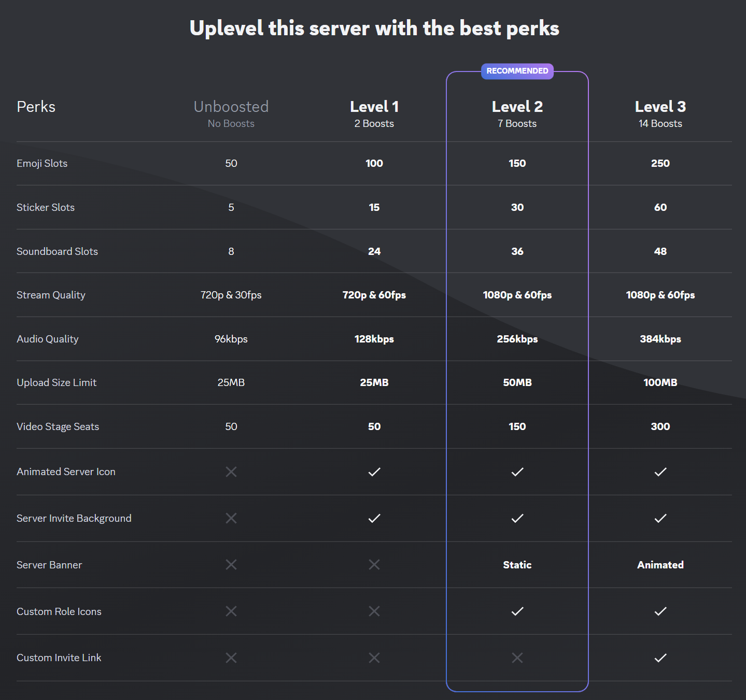The width and height of the screenshot is (746, 700).
Task: Click the Stream Quality row label
Action: click(x=51, y=295)
